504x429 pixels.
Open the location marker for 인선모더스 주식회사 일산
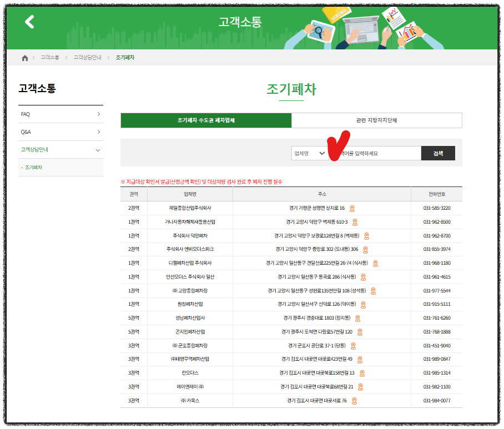(x=364, y=277)
